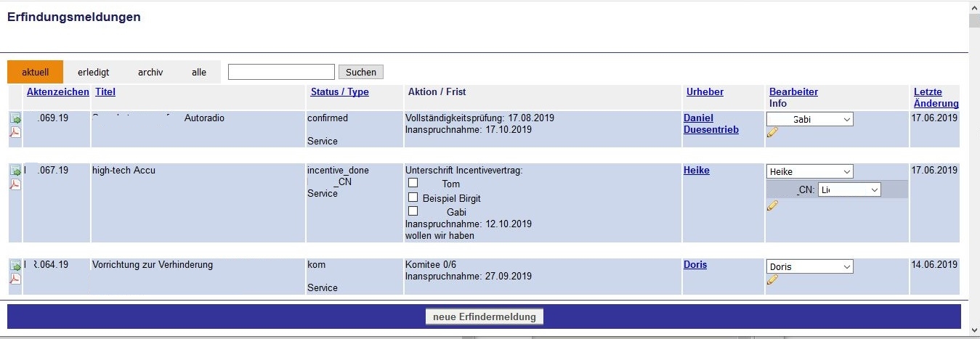Open the Gabi Bearbeiter dropdown
This screenshot has height=339, width=980.
809,119
